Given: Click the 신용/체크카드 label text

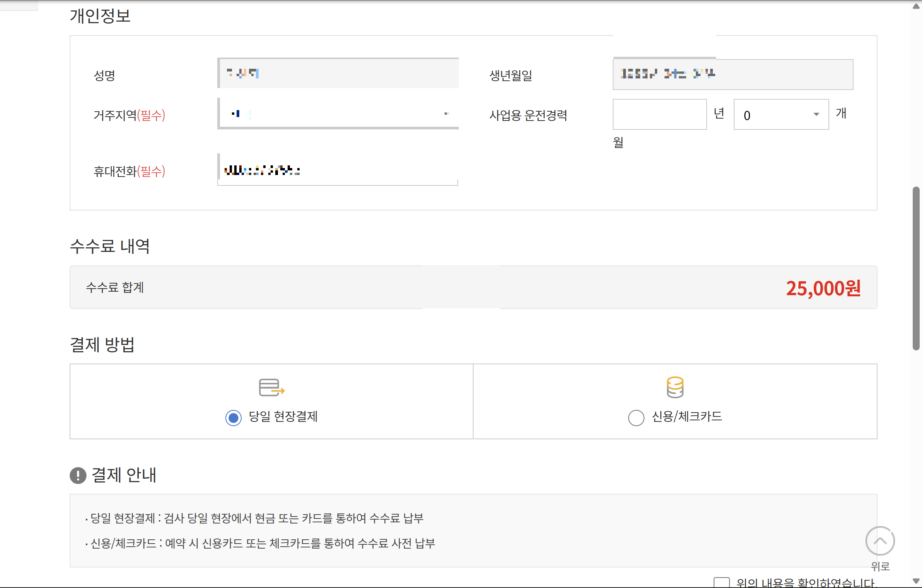Looking at the screenshot, I should pyautogui.click(x=687, y=416).
